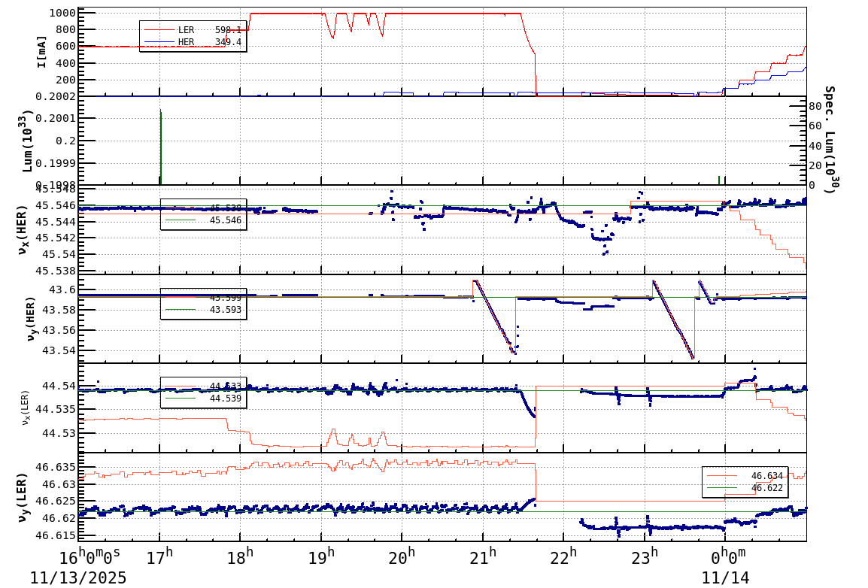Click the 46.615 tick label
Viewport: 868px width, 588px height.
point(56,535)
